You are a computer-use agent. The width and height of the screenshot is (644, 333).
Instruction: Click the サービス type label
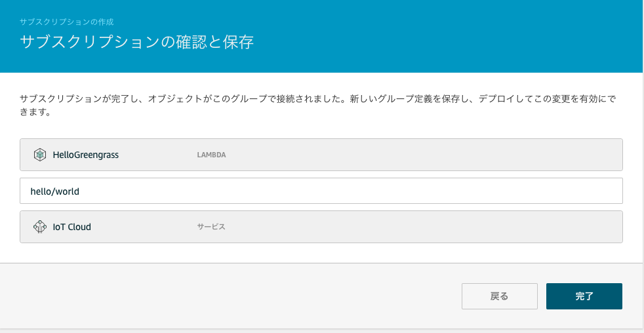click(211, 227)
